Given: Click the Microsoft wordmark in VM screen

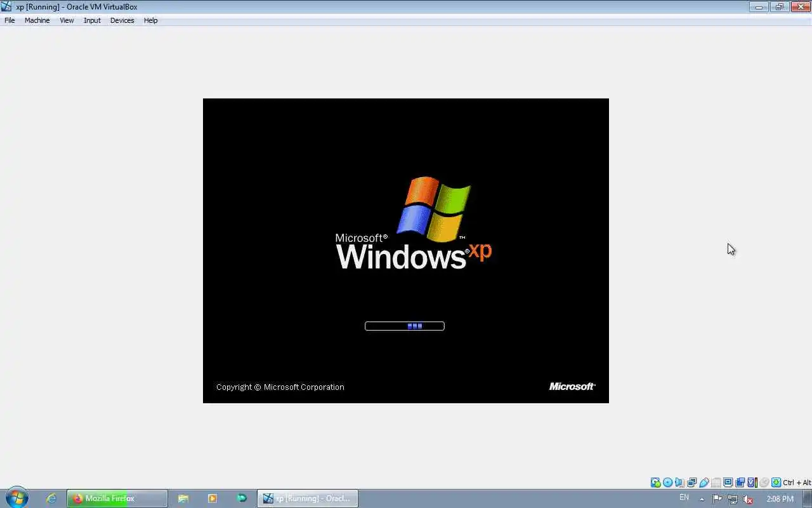Looking at the screenshot, I should coord(572,386).
